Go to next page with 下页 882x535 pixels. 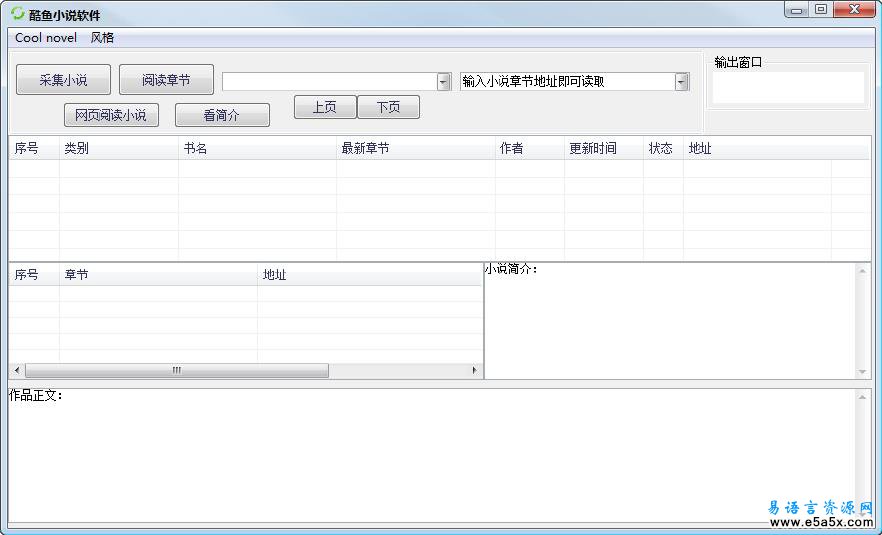click(389, 107)
